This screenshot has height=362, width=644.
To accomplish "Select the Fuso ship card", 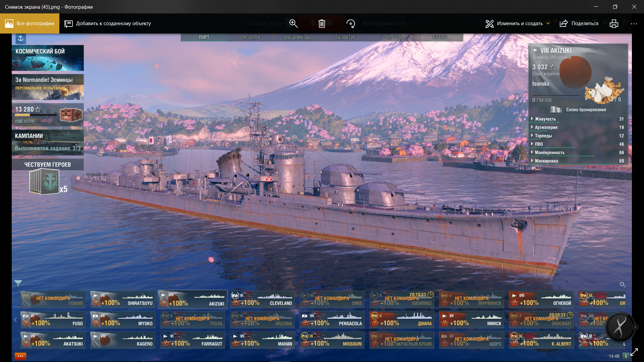I will tap(53, 320).
